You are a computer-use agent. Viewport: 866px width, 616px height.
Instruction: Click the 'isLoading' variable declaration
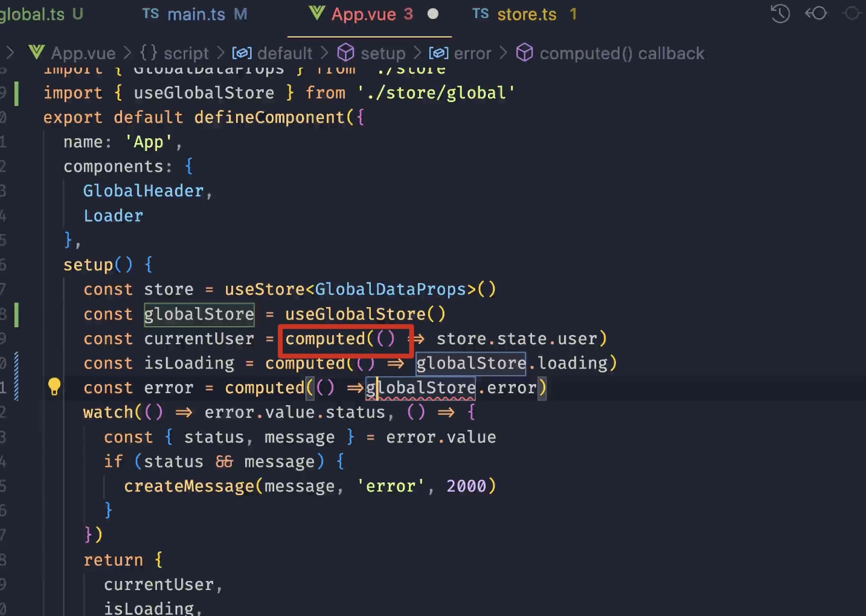[189, 363]
